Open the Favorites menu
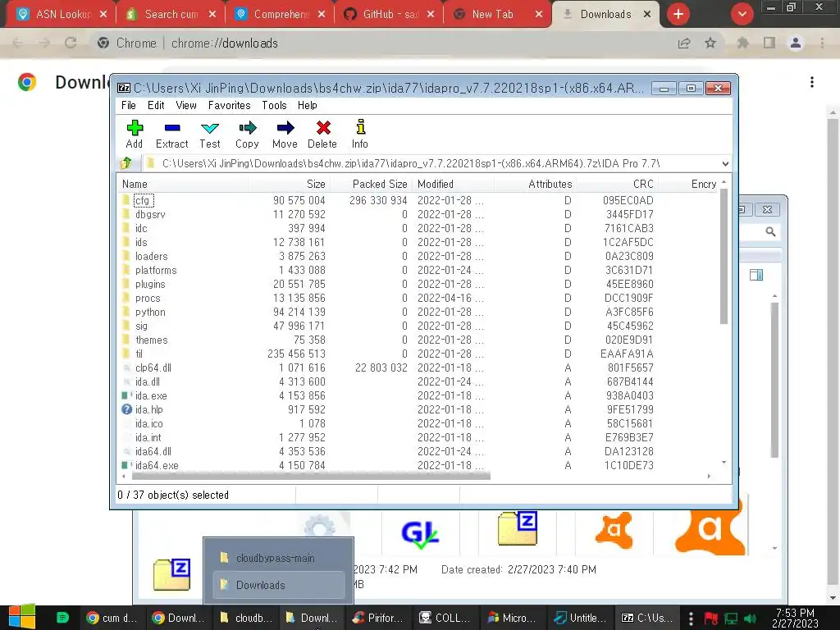The image size is (840, 630). (230, 105)
